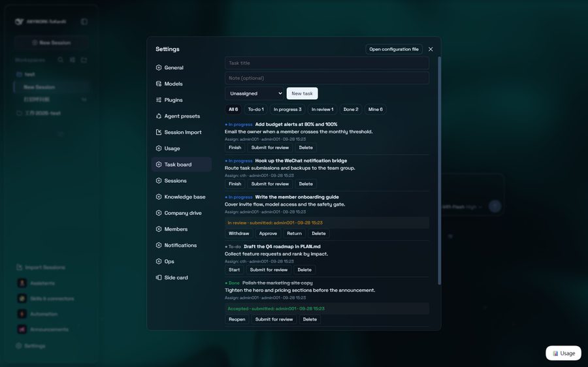Reopen the Polish the marketing site copy task
Screen dimensions: 588x367
click(237, 319)
